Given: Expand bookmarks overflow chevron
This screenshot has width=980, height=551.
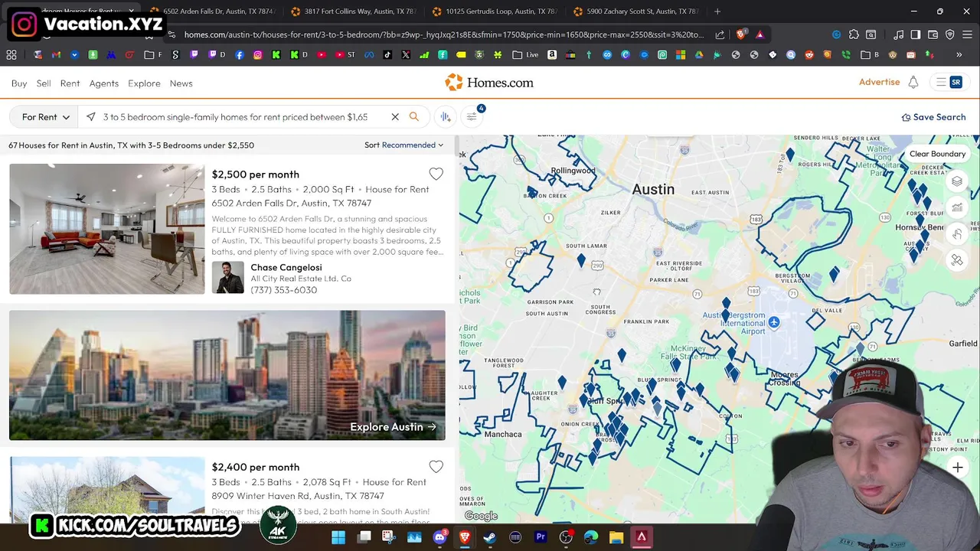Looking at the screenshot, I should tap(959, 55).
